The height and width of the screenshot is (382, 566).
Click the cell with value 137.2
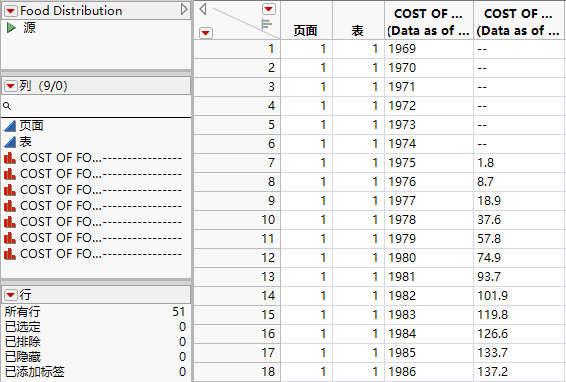(519, 372)
